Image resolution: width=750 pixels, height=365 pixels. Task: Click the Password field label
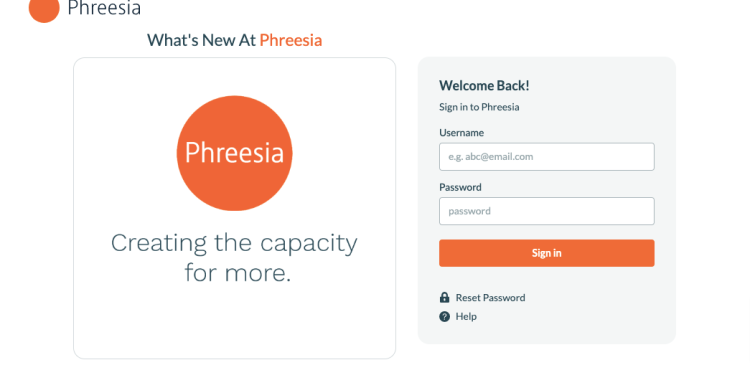point(460,187)
